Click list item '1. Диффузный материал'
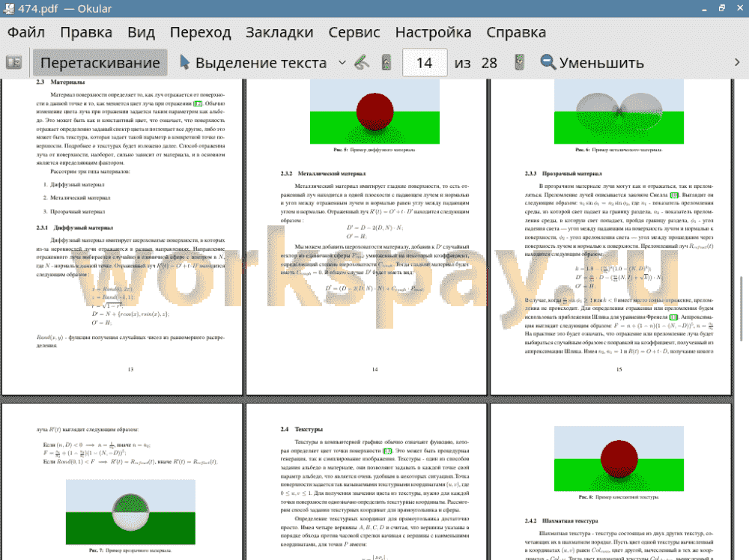749x560 pixels. pyautogui.click(x=73, y=184)
